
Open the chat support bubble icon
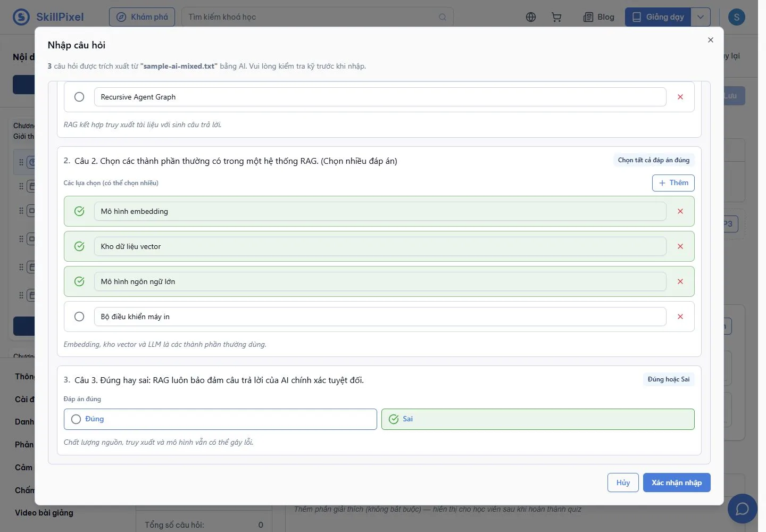point(742,509)
